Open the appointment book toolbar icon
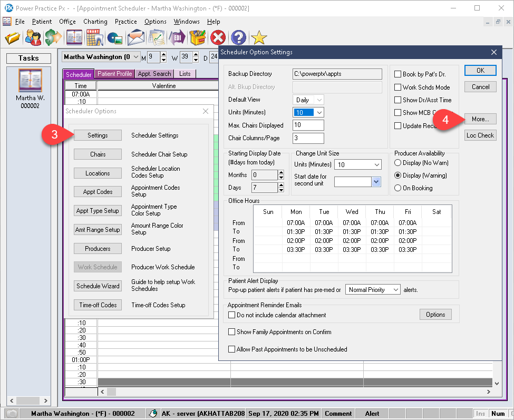 74,37
